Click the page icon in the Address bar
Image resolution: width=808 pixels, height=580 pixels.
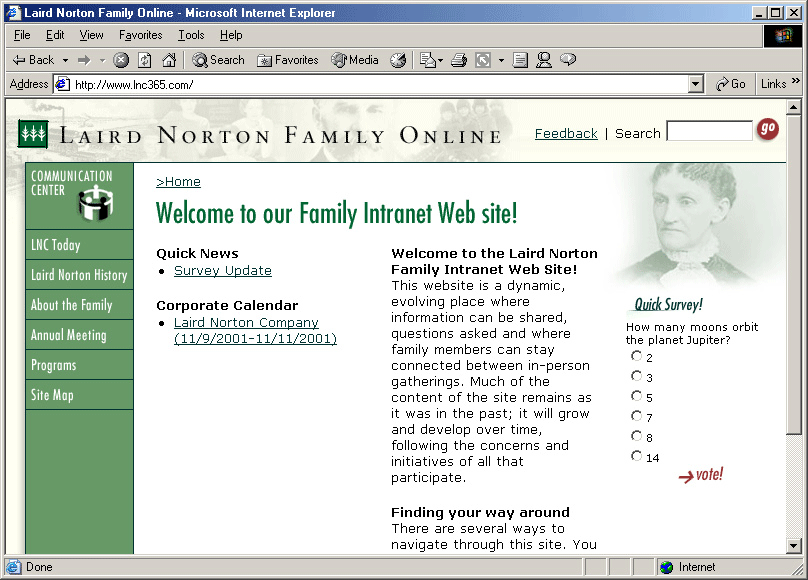[x=62, y=84]
